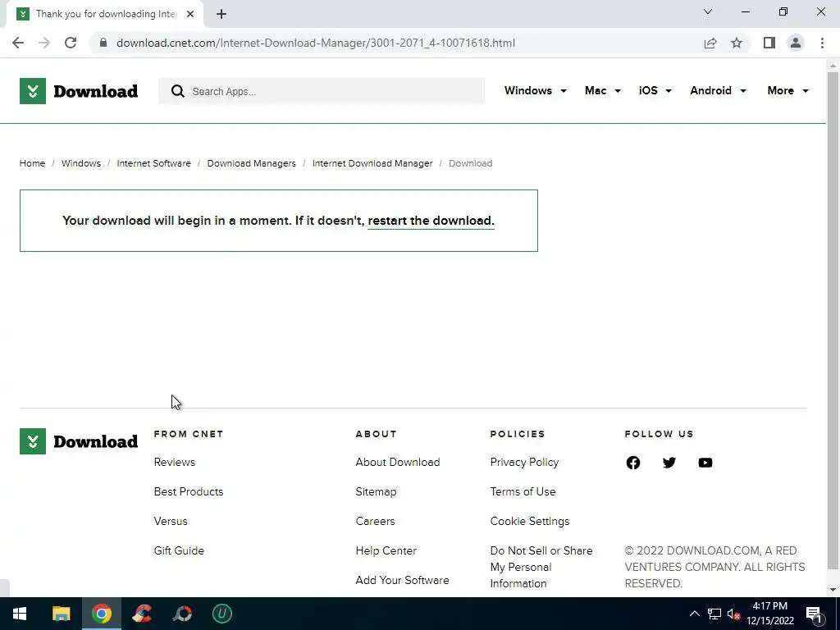Open Internet Software breadcrumb
Image resolution: width=840 pixels, height=630 pixels.
coord(153,163)
